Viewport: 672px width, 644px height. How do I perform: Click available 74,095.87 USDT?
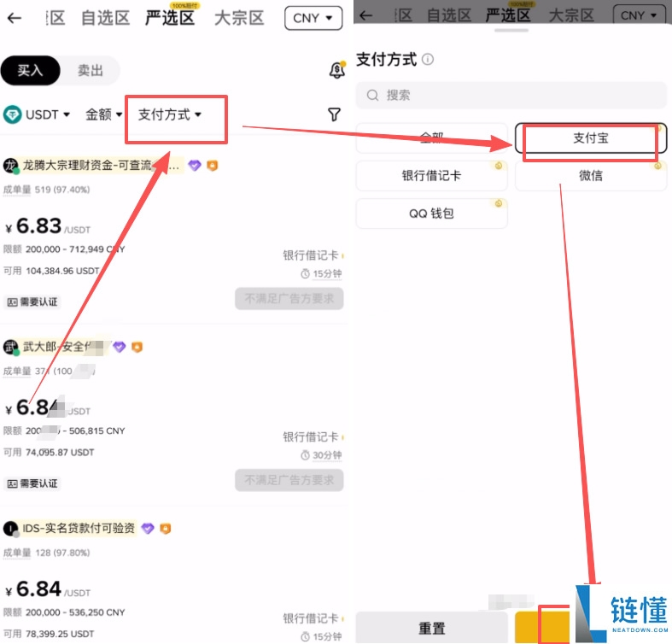point(49,453)
